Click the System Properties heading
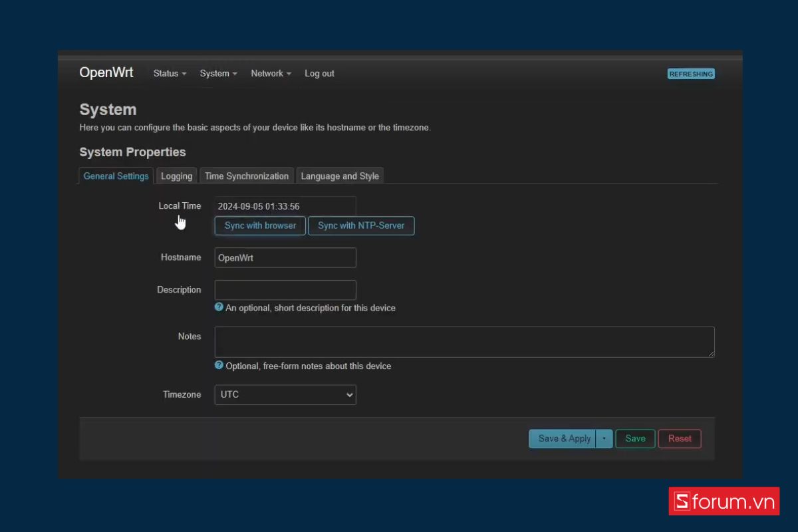Screen dimensions: 798x532 coord(132,152)
